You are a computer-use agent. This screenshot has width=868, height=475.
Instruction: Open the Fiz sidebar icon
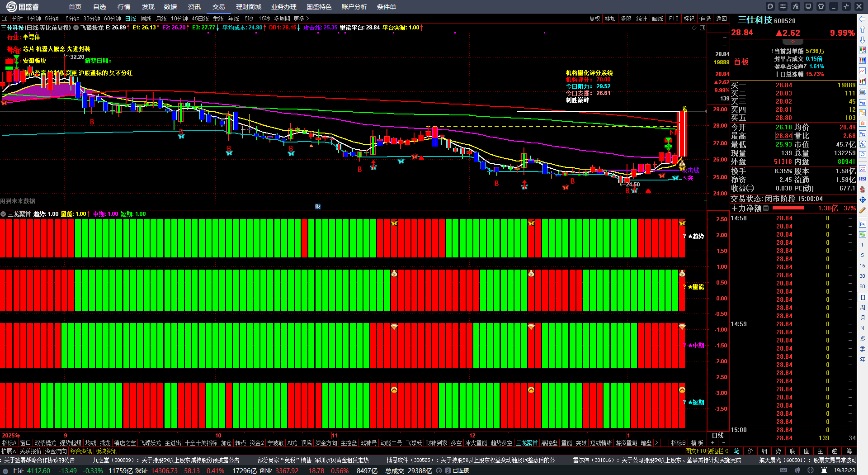tap(863, 134)
